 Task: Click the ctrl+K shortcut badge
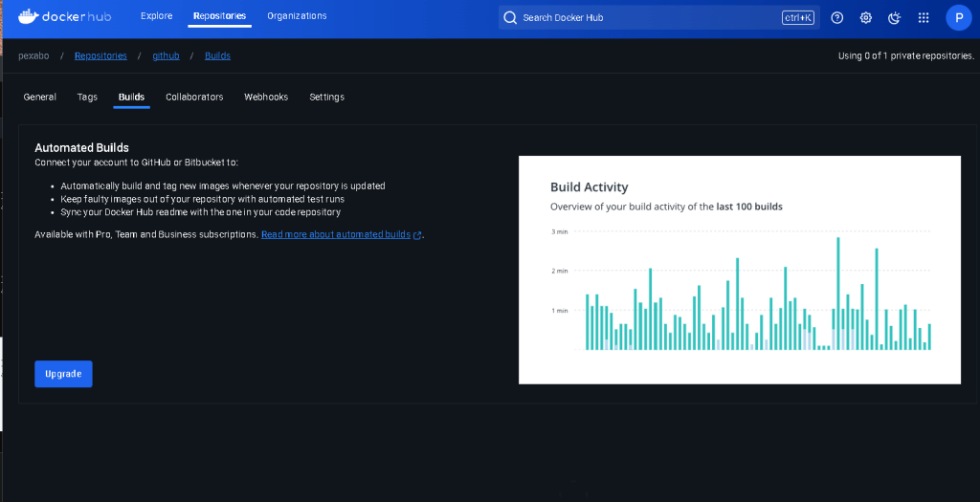pos(798,17)
